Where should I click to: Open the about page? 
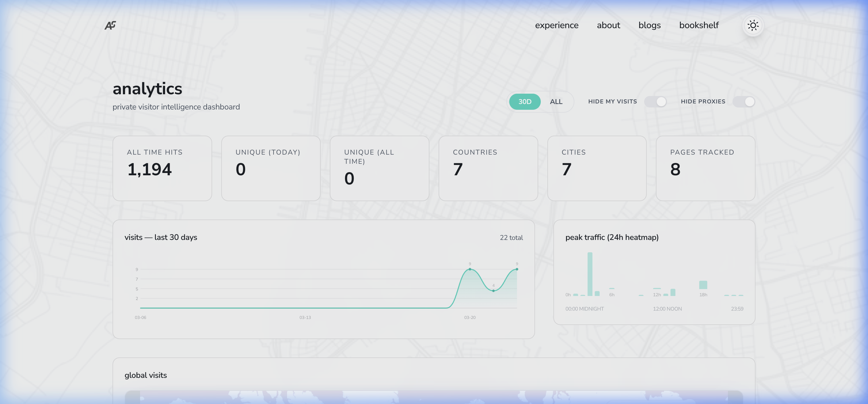[x=609, y=25]
